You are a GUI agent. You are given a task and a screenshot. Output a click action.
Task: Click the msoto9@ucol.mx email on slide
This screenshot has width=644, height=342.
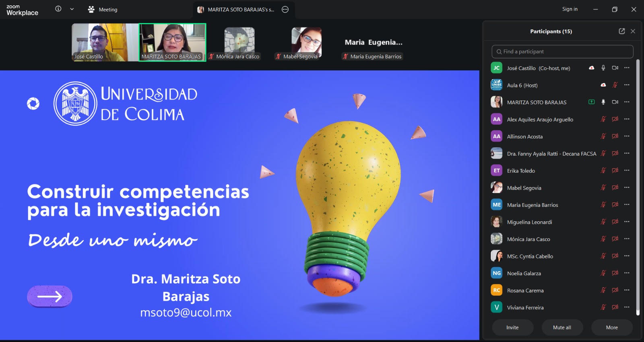coord(186,313)
